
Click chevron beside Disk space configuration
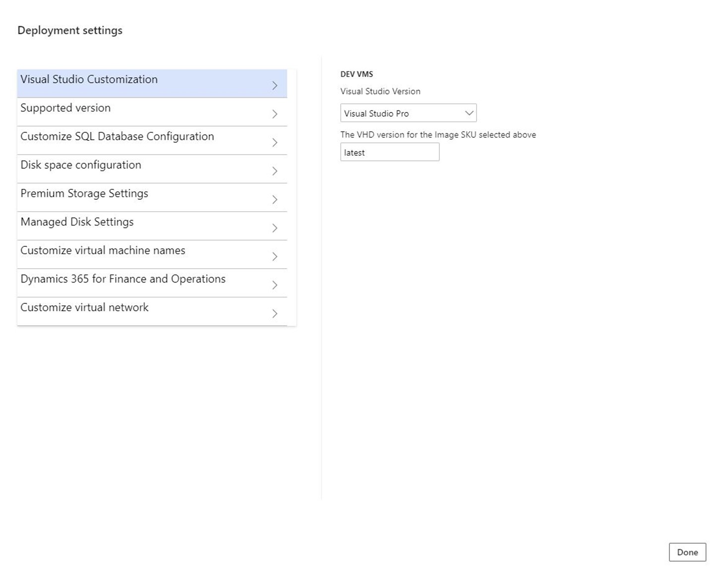pos(275,171)
